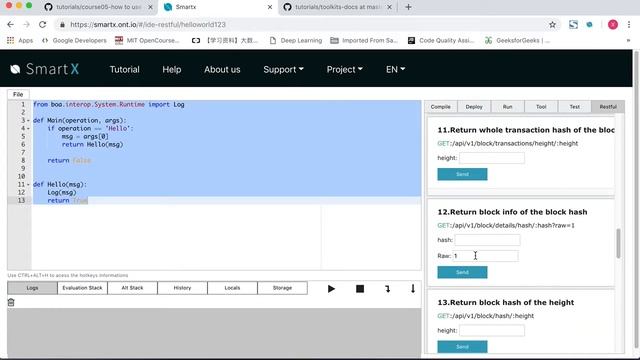Open the Deep Learning bookmark

[x=296, y=40]
